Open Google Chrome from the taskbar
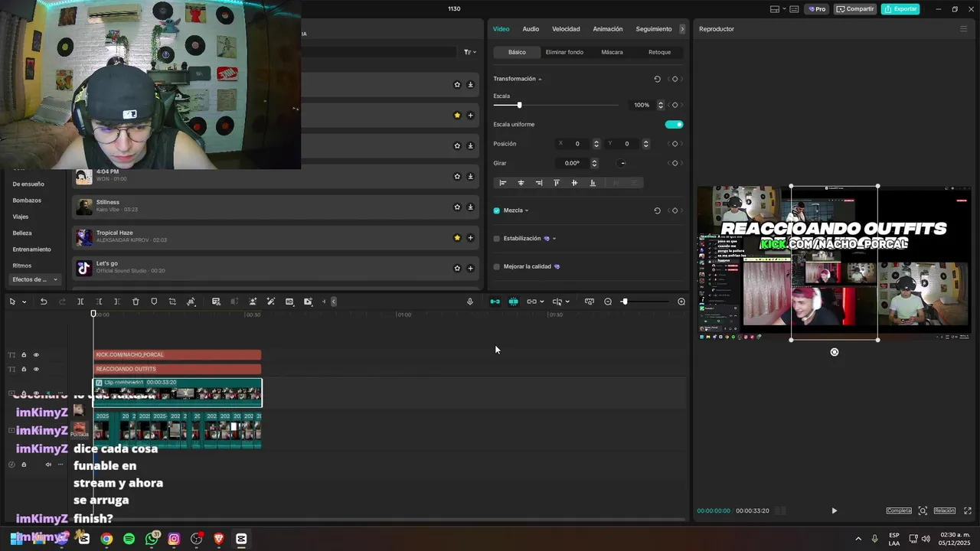The height and width of the screenshot is (551, 980). coord(106,539)
